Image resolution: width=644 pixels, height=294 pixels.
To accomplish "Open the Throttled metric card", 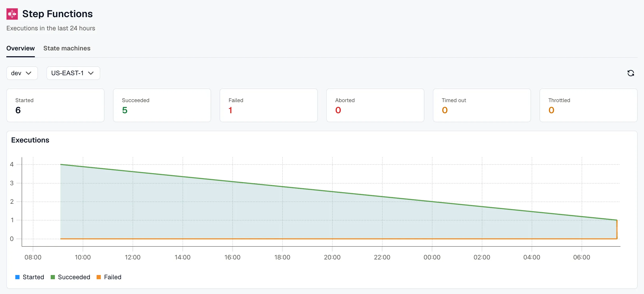I will pyautogui.click(x=589, y=105).
